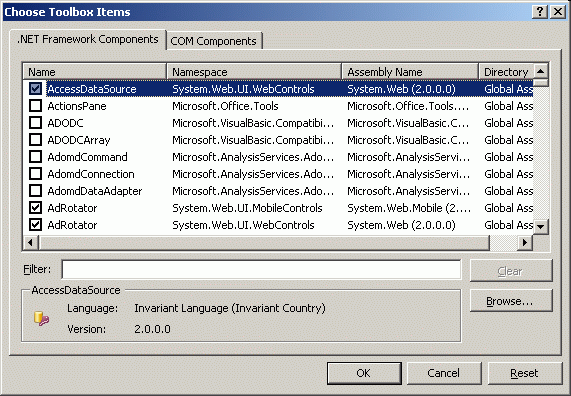Select the .NET Framework Components tab
The height and width of the screenshot is (396, 571).
tap(88, 39)
